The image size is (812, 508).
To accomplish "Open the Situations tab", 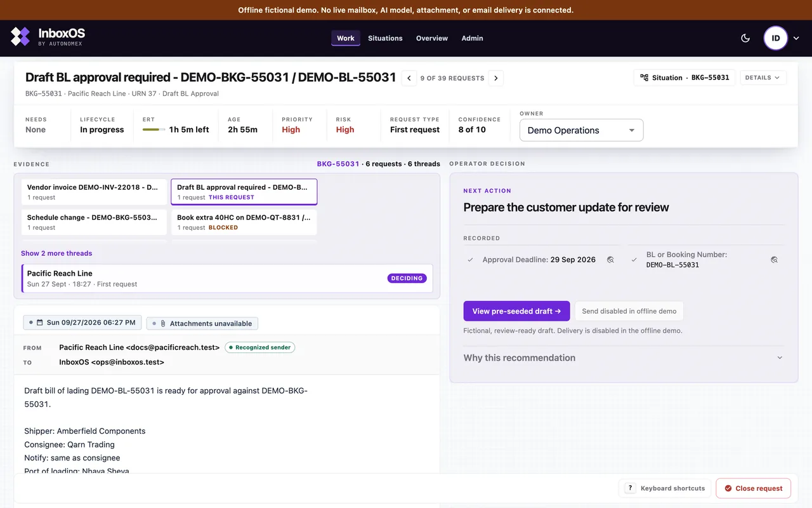I will [385, 38].
